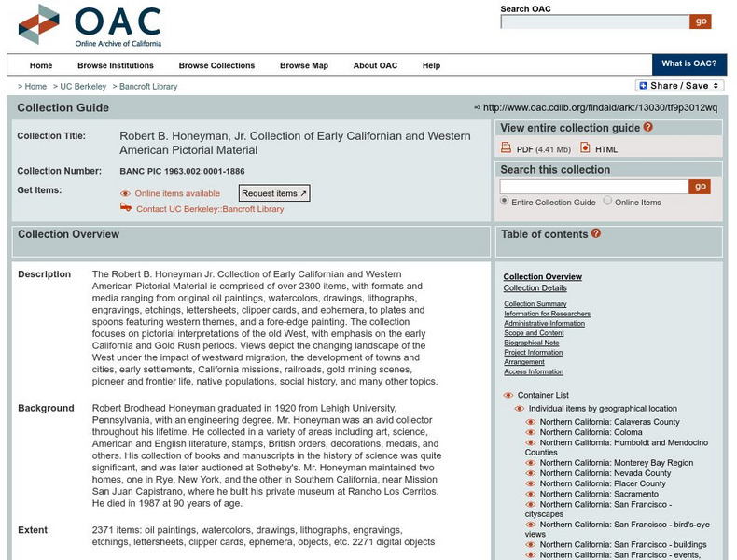737x560 pixels.
Task: Click the Share/Save plus icon
Action: pyautogui.click(x=644, y=86)
